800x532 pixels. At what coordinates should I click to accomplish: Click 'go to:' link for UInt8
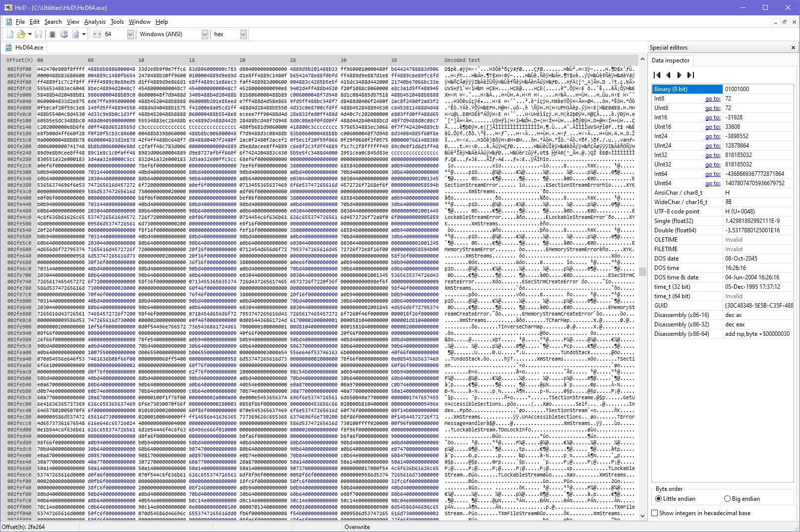pos(713,108)
